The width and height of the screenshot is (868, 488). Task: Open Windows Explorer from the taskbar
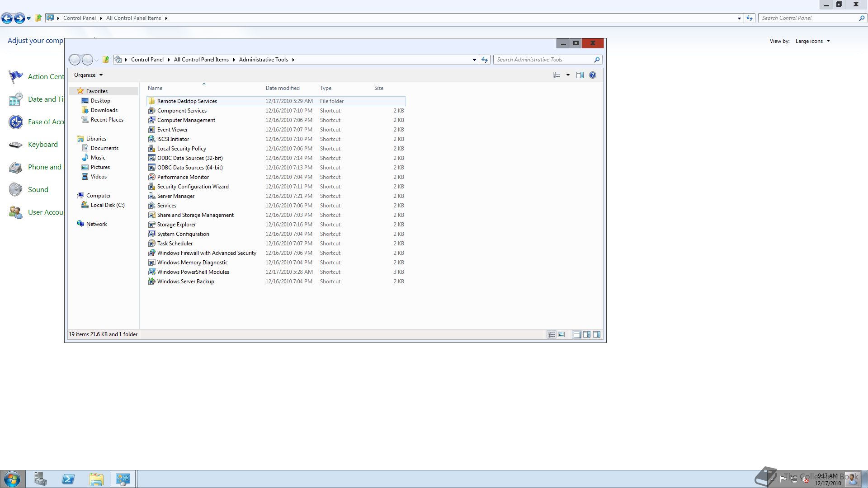click(x=96, y=479)
